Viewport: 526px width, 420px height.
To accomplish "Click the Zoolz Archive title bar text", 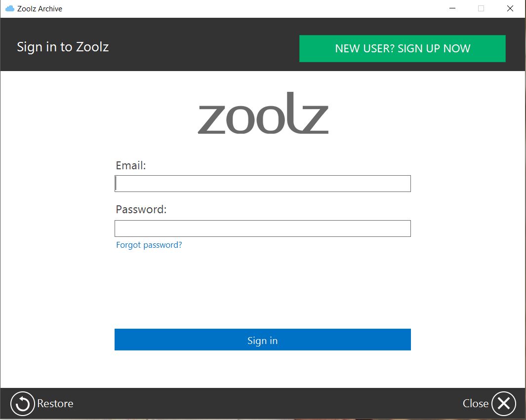I will (40, 9).
